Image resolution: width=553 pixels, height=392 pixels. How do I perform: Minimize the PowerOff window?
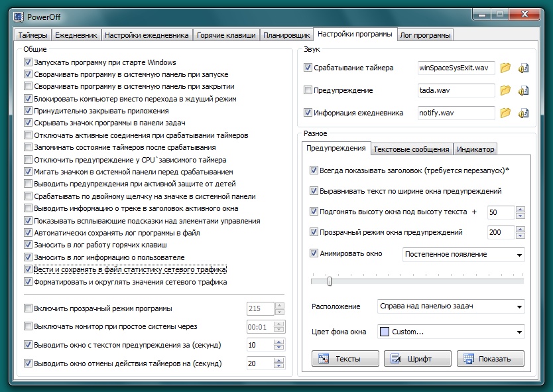point(482,15)
